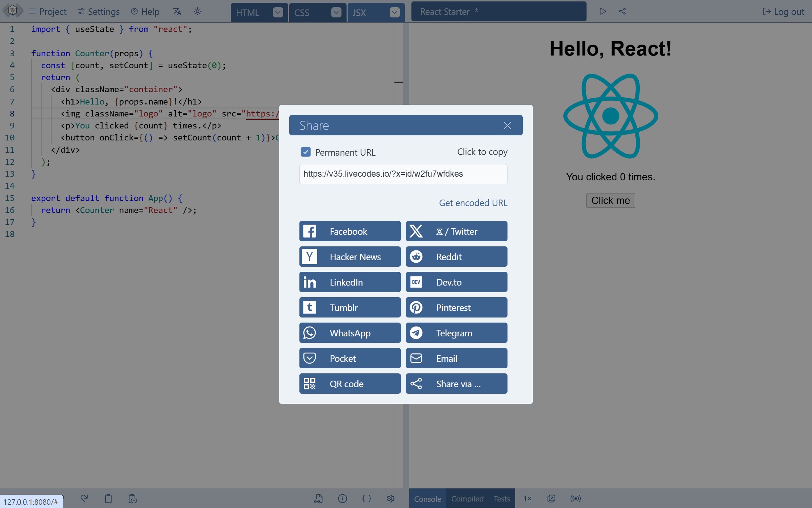This screenshot has height=508, width=812.
Task: Open editor settings via the gear icon
Action: click(x=391, y=499)
